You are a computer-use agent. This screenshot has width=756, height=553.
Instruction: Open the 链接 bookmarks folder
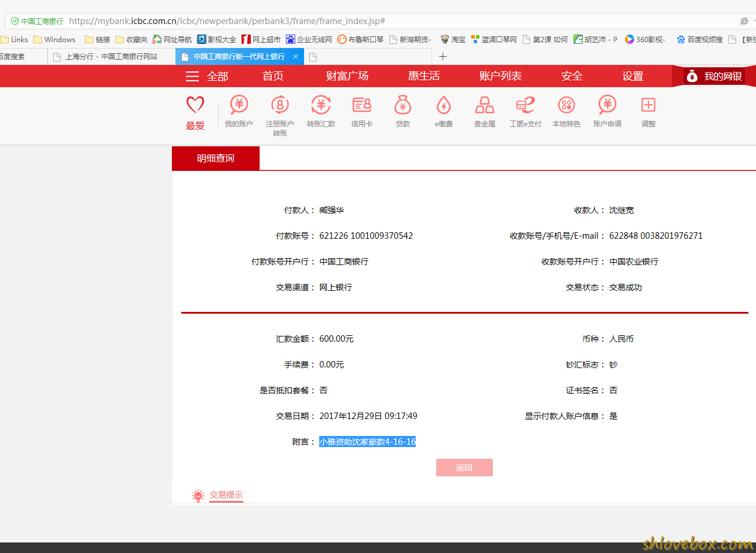(98, 40)
